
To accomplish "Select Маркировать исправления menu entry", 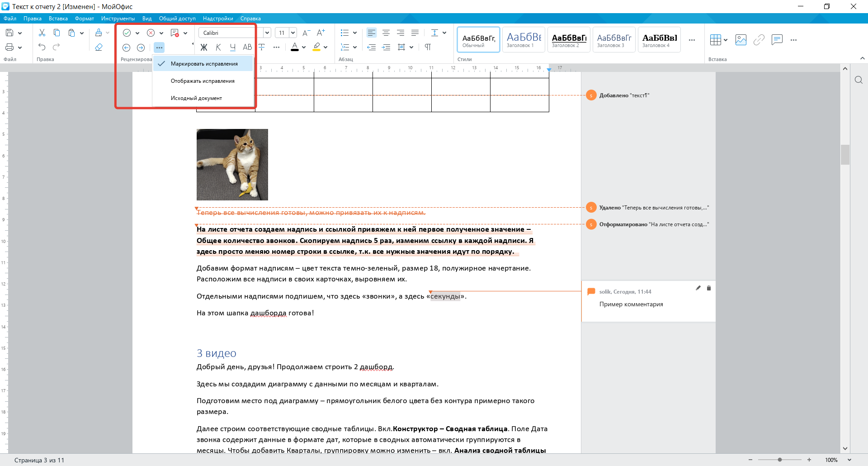I will click(x=203, y=64).
